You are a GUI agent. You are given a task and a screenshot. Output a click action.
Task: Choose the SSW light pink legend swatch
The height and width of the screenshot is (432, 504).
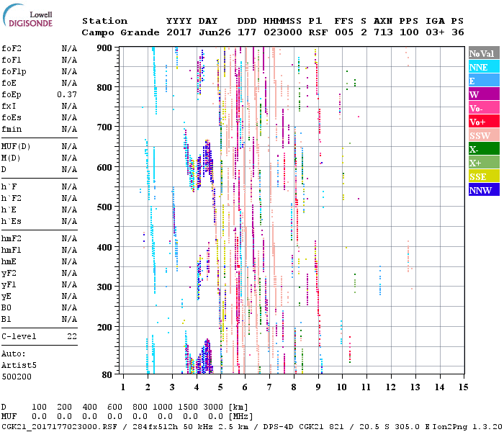pos(483,135)
